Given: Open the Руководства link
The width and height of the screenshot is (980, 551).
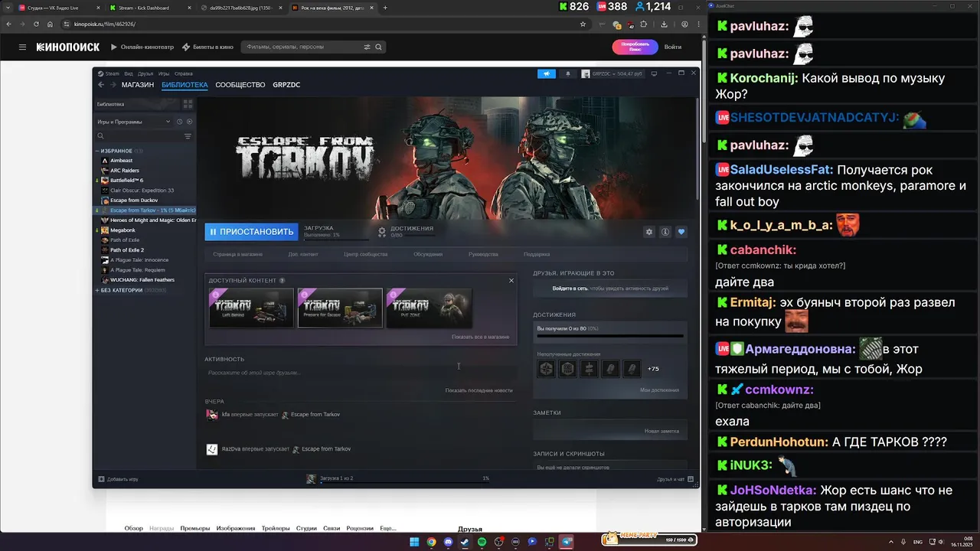Looking at the screenshot, I should coord(483,254).
